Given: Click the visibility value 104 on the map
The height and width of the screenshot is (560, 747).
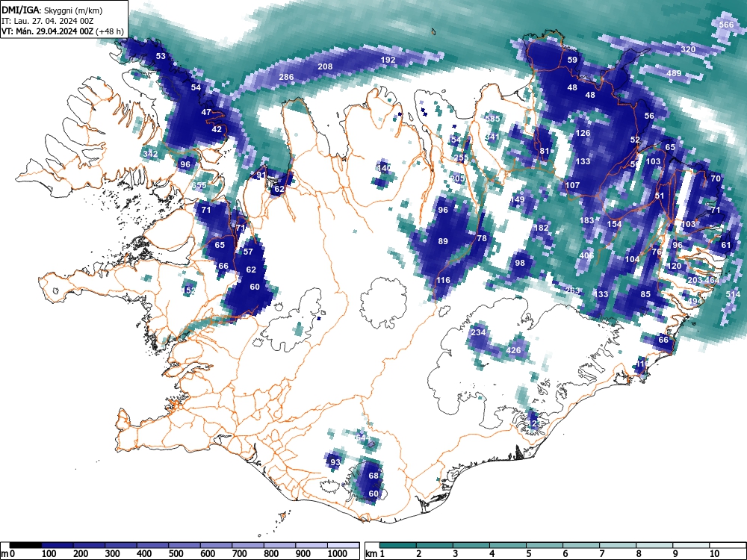Looking at the screenshot, I should [632, 259].
